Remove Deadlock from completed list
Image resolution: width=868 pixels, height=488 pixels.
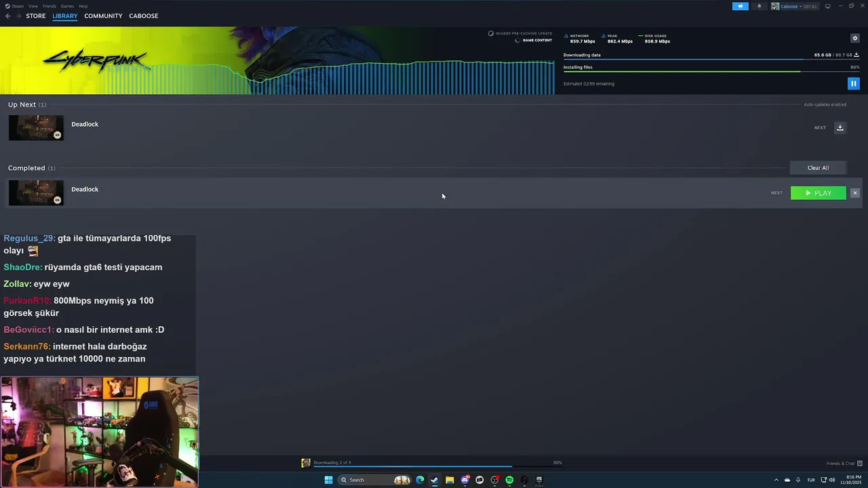coord(854,193)
